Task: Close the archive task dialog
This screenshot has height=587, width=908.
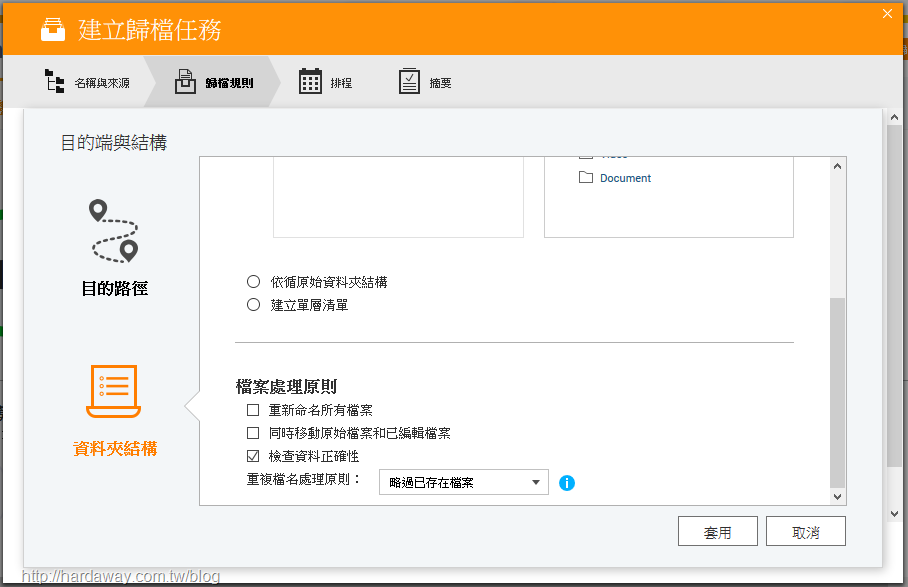Action: click(x=887, y=14)
